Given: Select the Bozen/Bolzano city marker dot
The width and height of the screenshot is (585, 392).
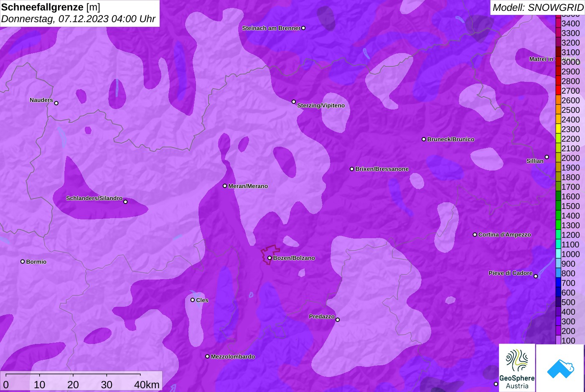Looking at the screenshot, I should click(x=270, y=258).
